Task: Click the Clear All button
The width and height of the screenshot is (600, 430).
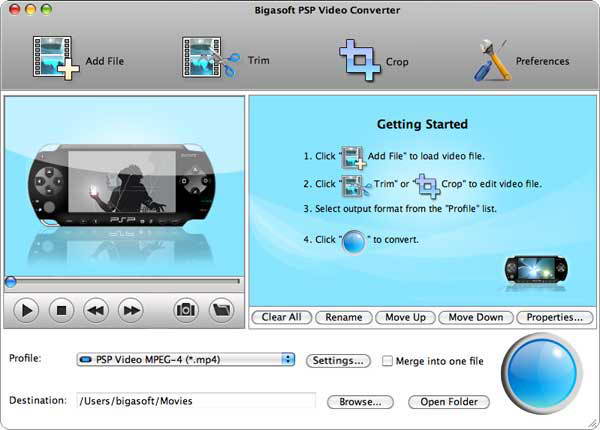Action: point(282,317)
